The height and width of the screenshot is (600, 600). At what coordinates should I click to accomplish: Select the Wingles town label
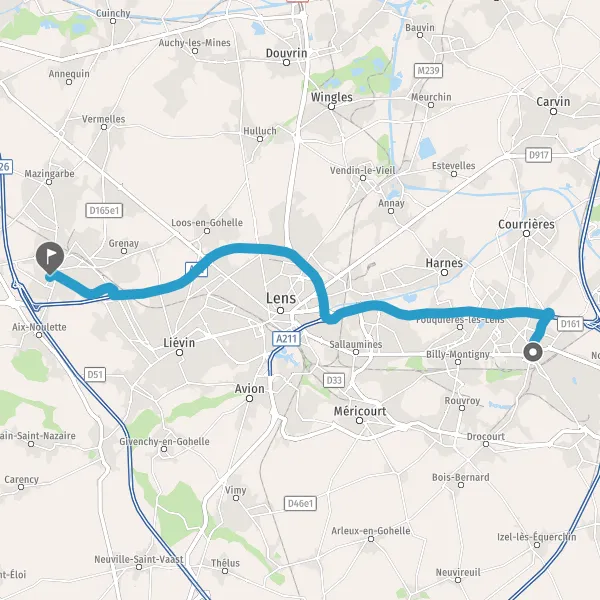tap(332, 97)
